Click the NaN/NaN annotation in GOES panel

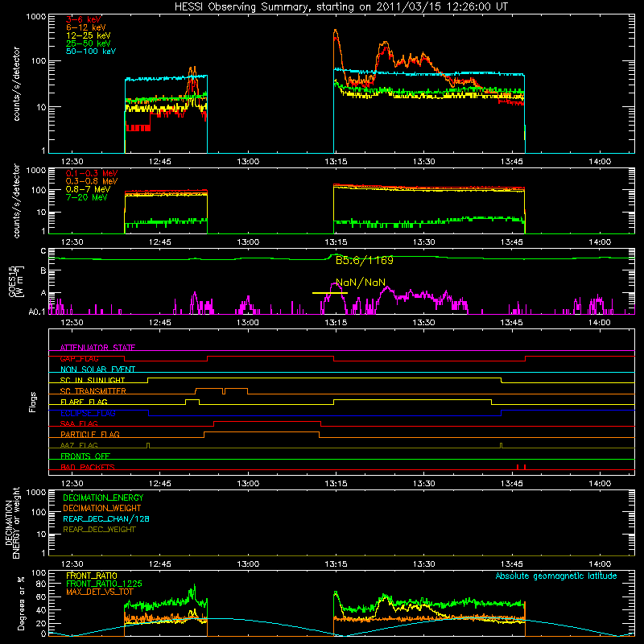click(361, 283)
